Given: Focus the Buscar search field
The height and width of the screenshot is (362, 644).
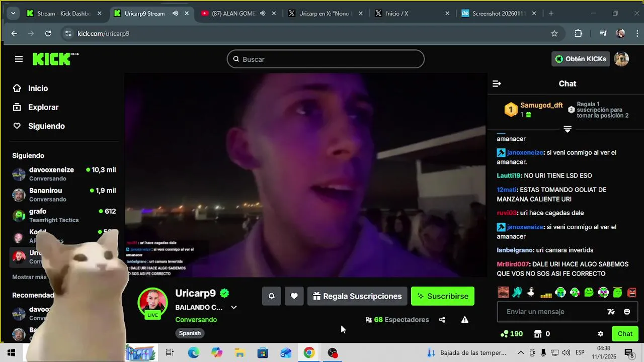Looking at the screenshot, I should (326, 59).
